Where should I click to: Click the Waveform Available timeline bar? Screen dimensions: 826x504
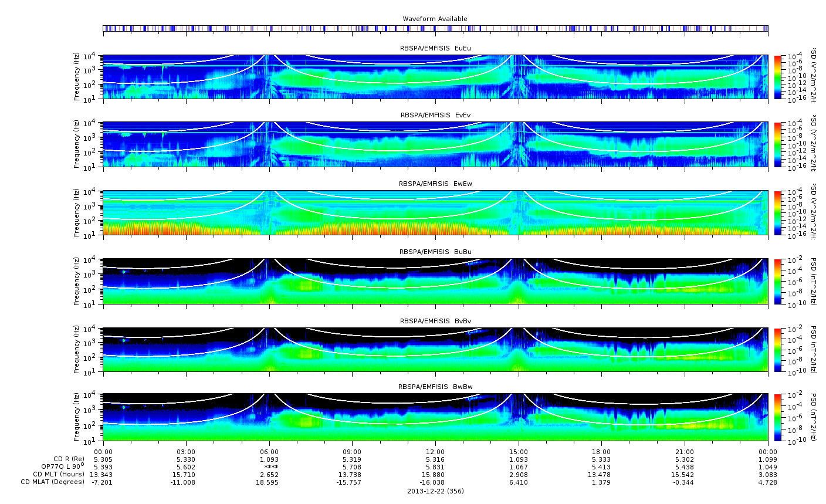point(435,28)
